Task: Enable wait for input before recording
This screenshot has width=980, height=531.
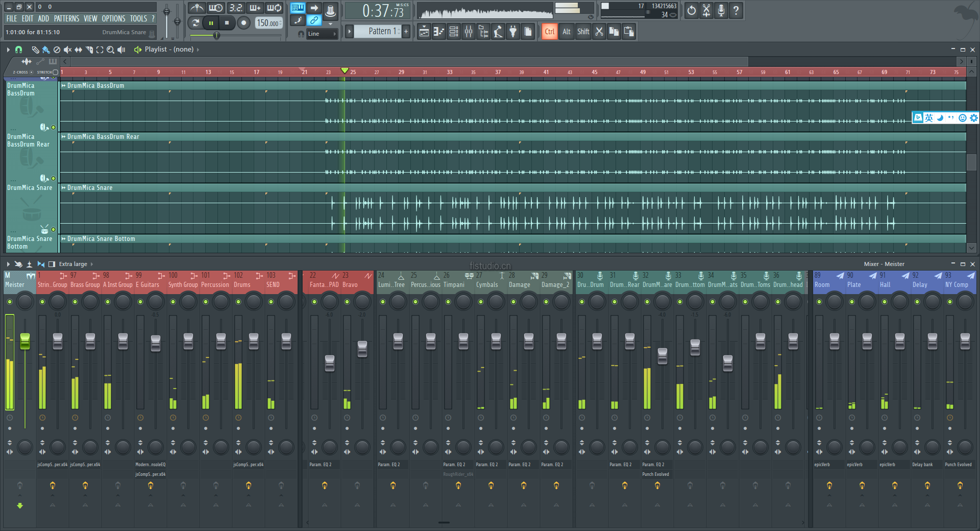Action: click(215, 8)
